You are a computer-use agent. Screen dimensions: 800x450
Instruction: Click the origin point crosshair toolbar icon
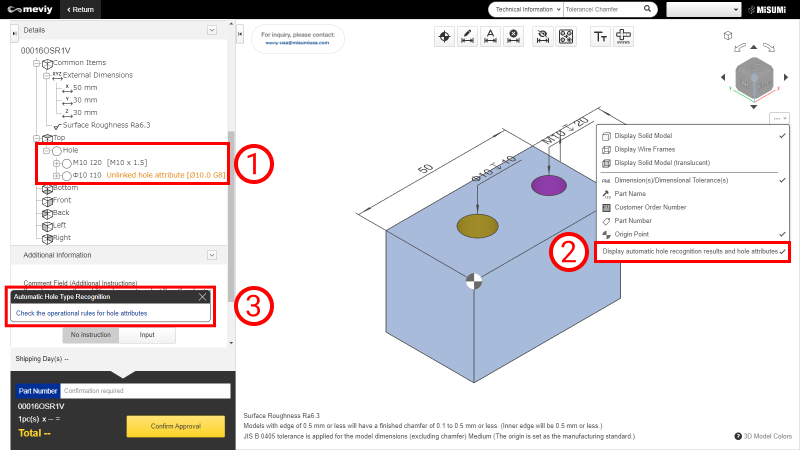444,37
